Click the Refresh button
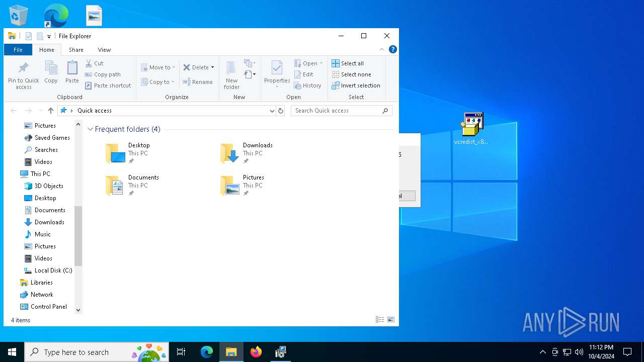644x362 pixels. click(281, 111)
